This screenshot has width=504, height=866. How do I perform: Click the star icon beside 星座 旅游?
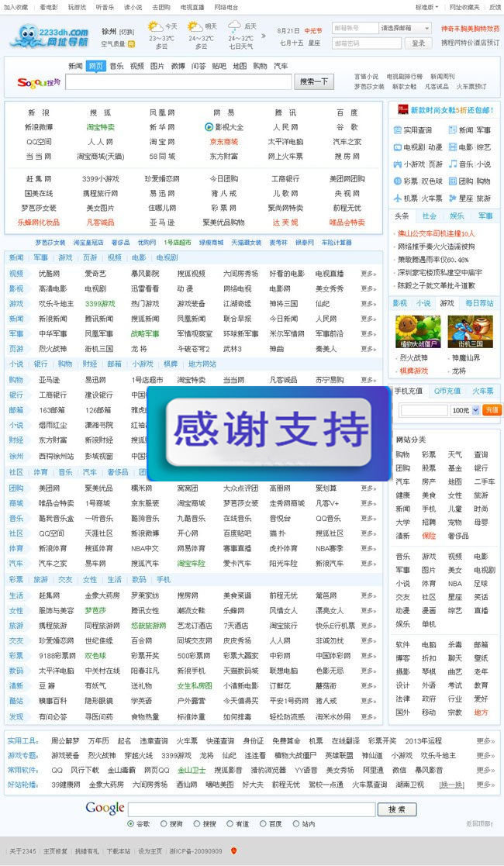453,198
